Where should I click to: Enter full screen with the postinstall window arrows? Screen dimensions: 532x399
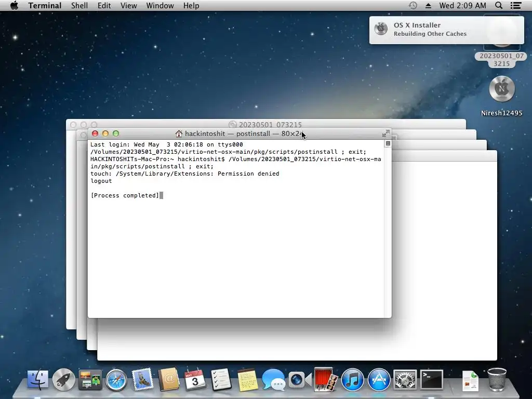tap(386, 134)
